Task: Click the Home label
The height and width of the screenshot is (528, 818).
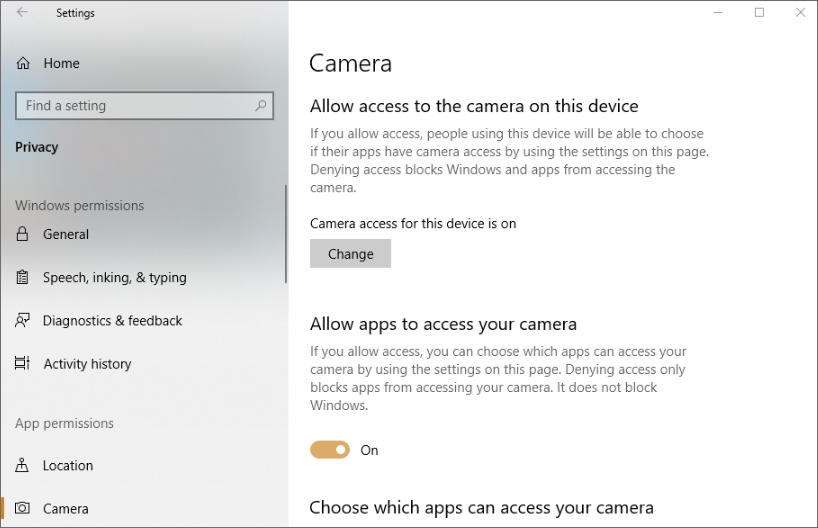Action: tap(61, 63)
